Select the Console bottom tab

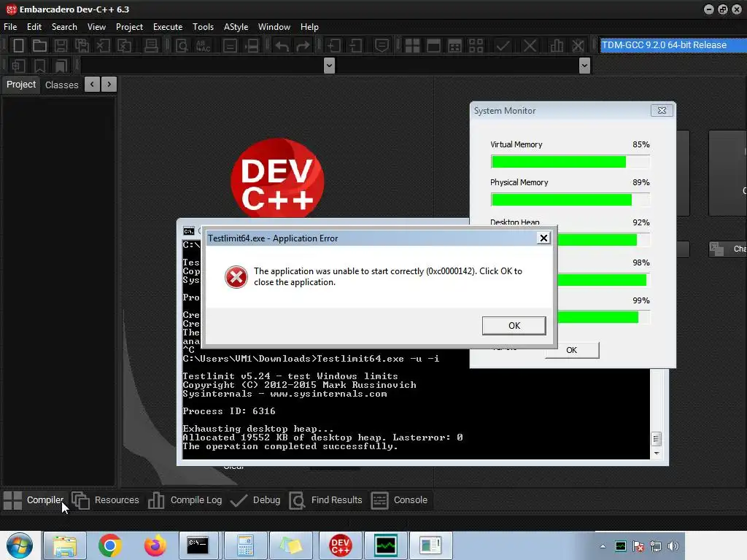coord(400,500)
